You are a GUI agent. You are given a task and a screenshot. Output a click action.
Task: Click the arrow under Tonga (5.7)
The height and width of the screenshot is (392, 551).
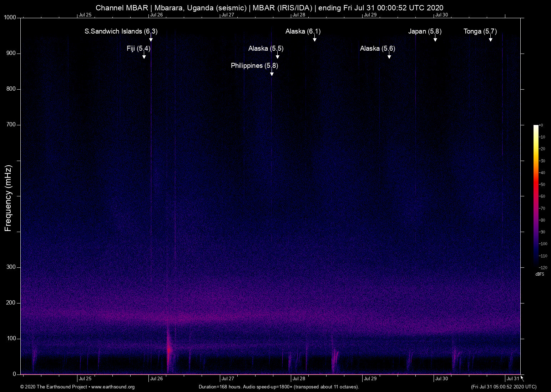point(491,38)
